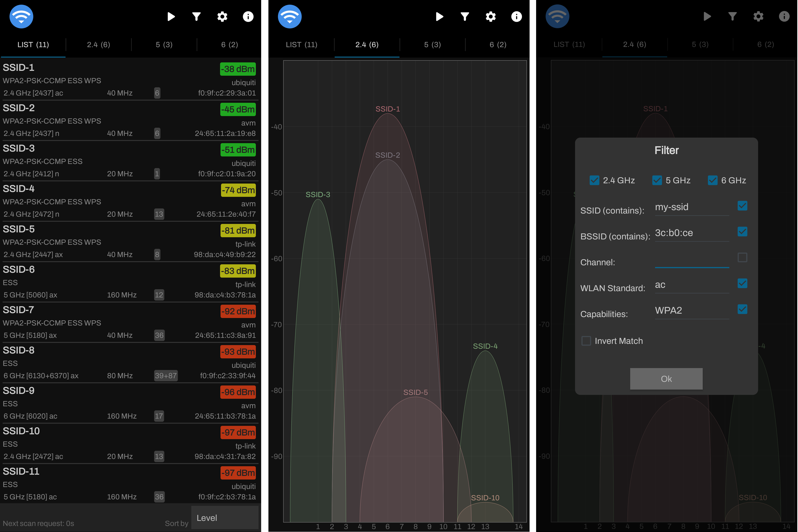Screen dimensions: 798x532
Task: Enable the Invert Match checkbox
Action: tap(586, 341)
